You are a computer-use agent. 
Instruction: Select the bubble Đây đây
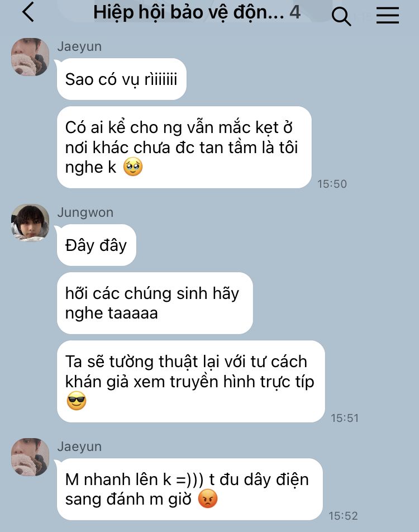pyautogui.click(x=96, y=245)
